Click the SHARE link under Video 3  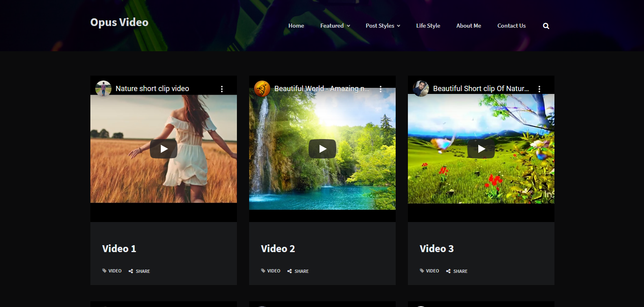pos(460,271)
